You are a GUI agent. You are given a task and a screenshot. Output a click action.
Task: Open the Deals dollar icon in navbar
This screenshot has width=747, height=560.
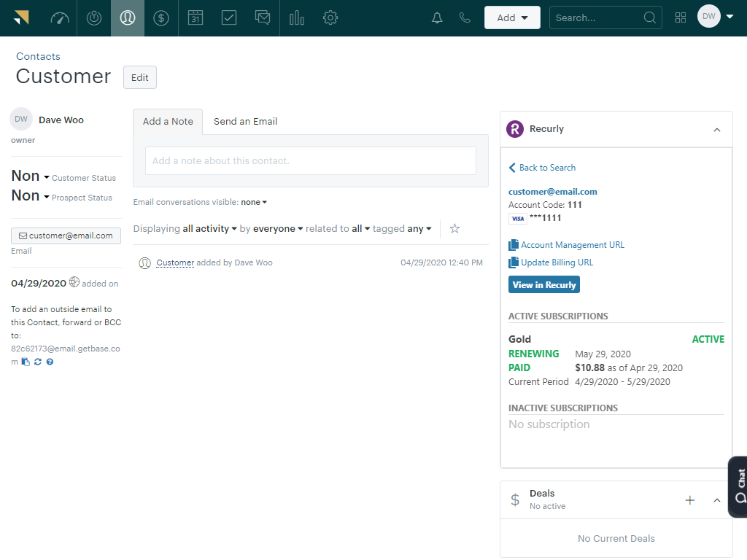point(161,18)
